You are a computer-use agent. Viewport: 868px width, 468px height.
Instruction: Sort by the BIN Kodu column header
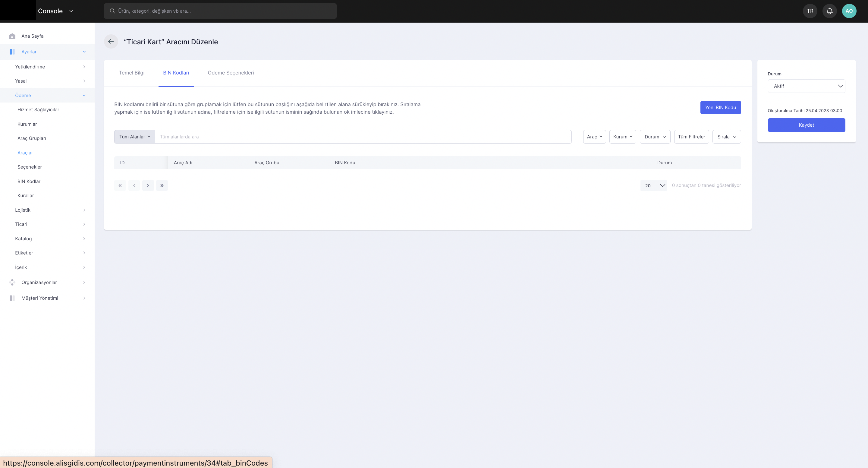click(x=345, y=163)
